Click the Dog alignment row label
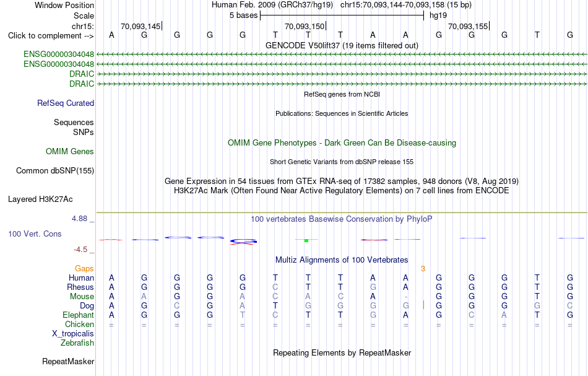Image resolution: width=588 pixels, height=376 pixels. coord(87,306)
